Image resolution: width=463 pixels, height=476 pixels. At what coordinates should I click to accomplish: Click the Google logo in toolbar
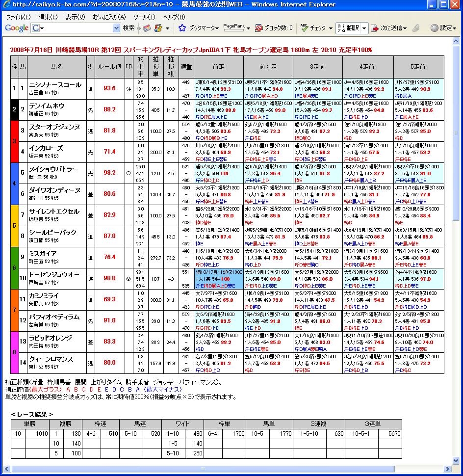point(16,28)
